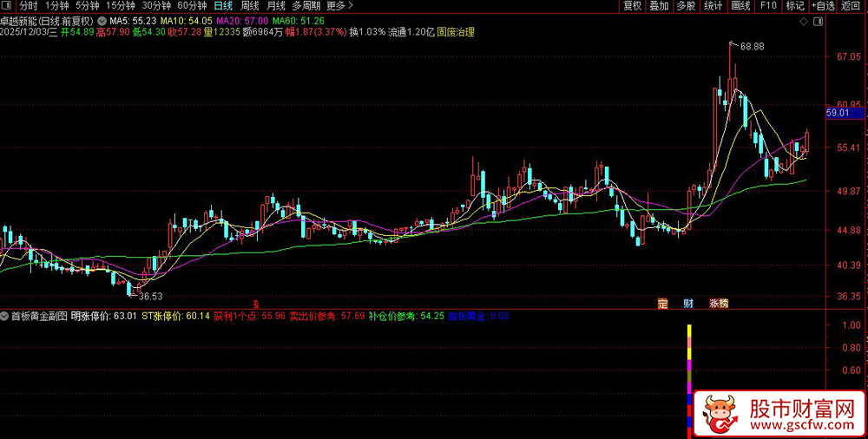
Task: Switch to 5分钟 period tab
Action: tap(87, 6)
